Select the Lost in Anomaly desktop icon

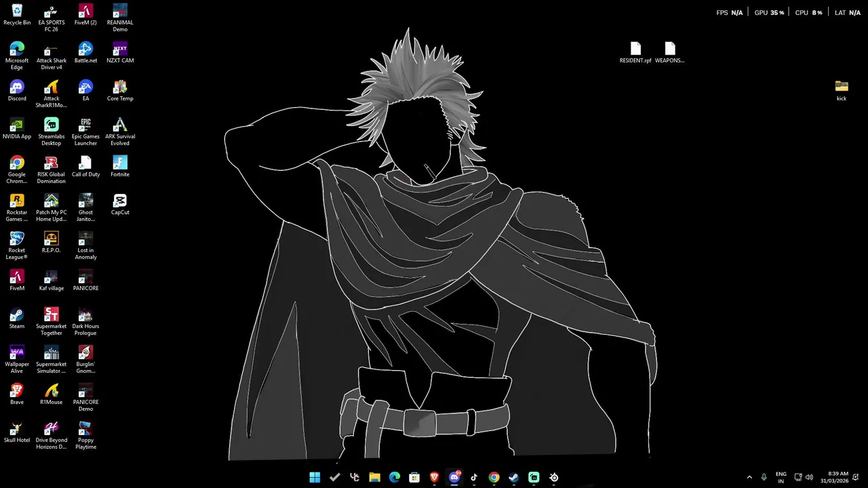tap(85, 246)
